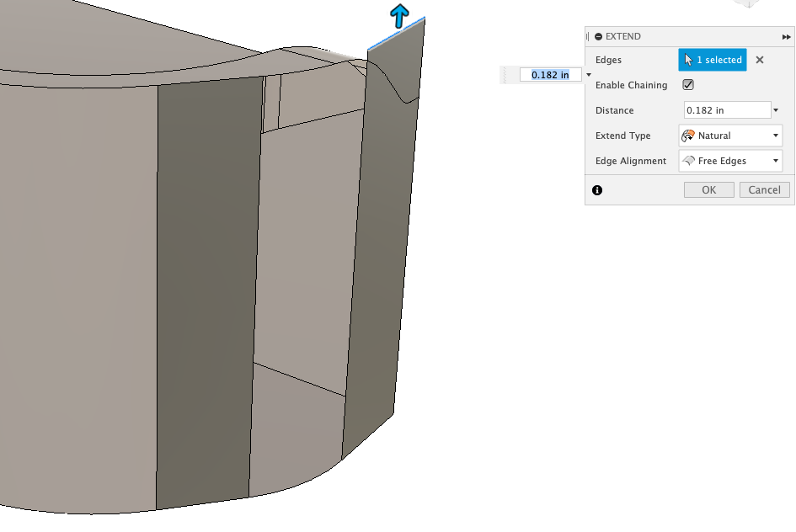Click the 'Distance' label text
The height and width of the screenshot is (532, 796).
pyautogui.click(x=614, y=110)
